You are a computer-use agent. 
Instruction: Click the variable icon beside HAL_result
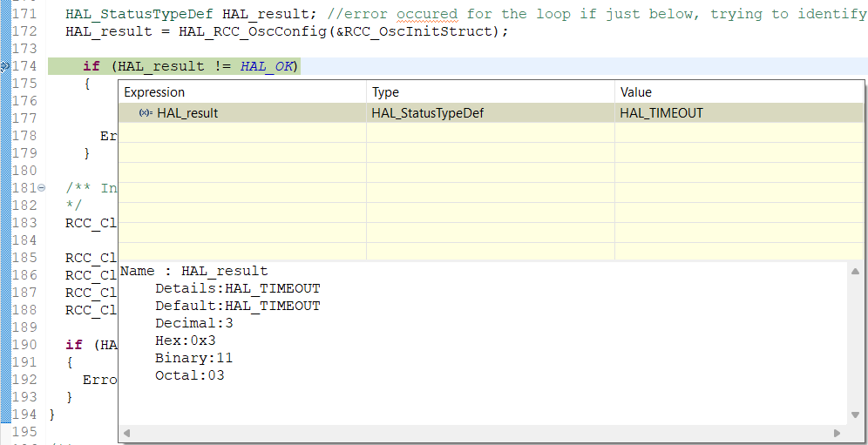pyautogui.click(x=146, y=113)
